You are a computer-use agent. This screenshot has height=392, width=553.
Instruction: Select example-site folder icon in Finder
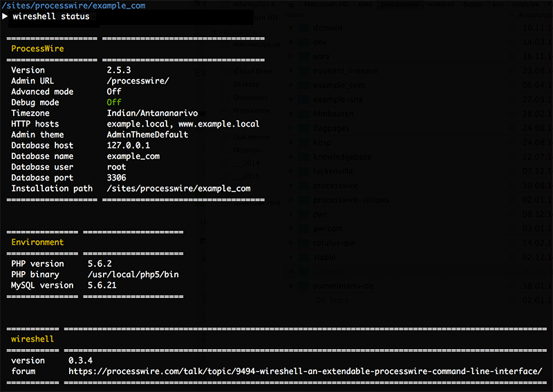(304, 100)
